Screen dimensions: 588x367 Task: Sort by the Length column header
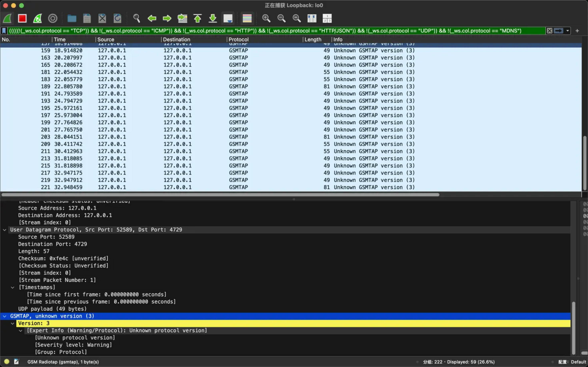317,40
